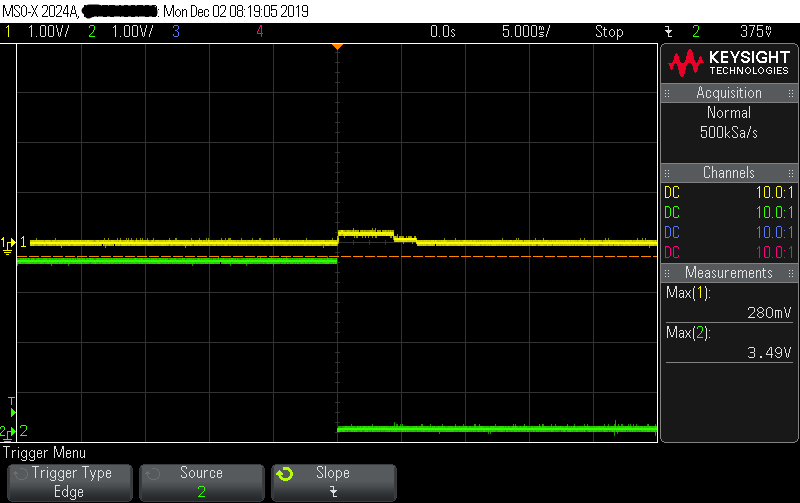Click the 5.000 ms/ timebase value

tap(526, 32)
